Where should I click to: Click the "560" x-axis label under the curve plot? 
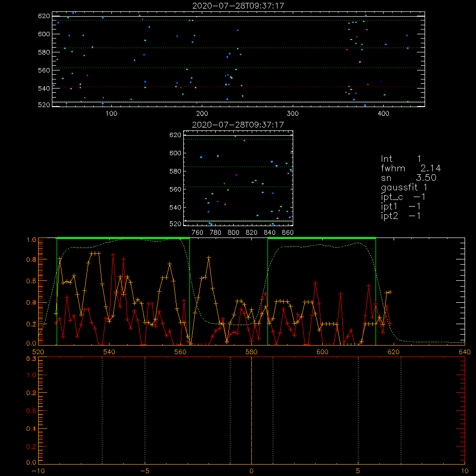[180, 352]
